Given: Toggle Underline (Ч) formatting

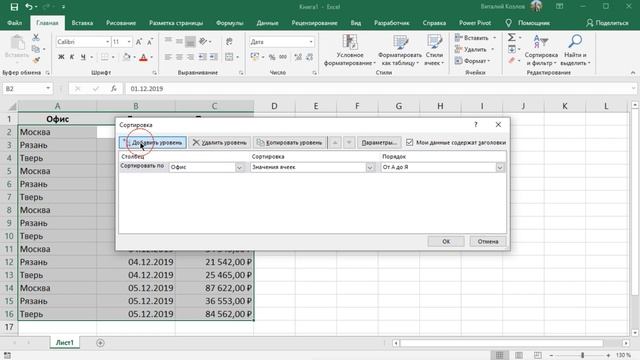Looking at the screenshot, I should (x=83, y=57).
